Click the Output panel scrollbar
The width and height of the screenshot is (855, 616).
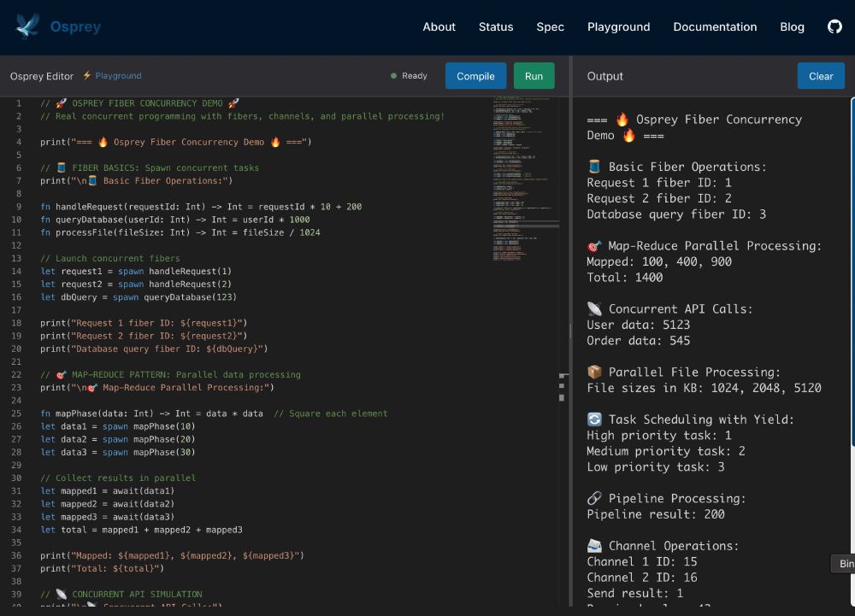tap(852, 273)
